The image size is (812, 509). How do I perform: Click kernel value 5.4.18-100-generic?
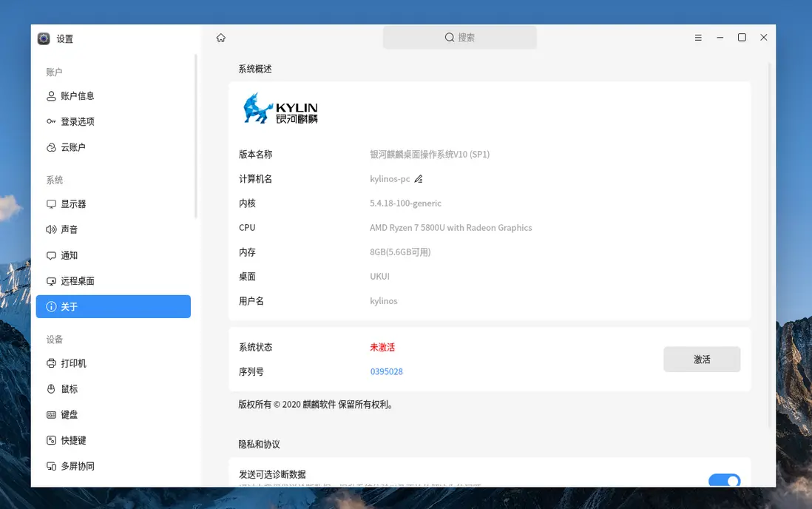coord(405,203)
